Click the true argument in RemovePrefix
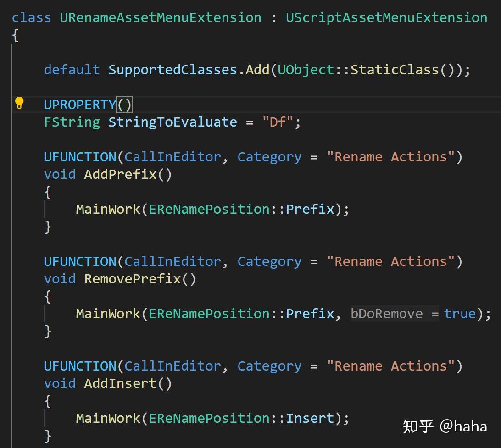The width and height of the screenshot is (501, 448). coord(460,314)
